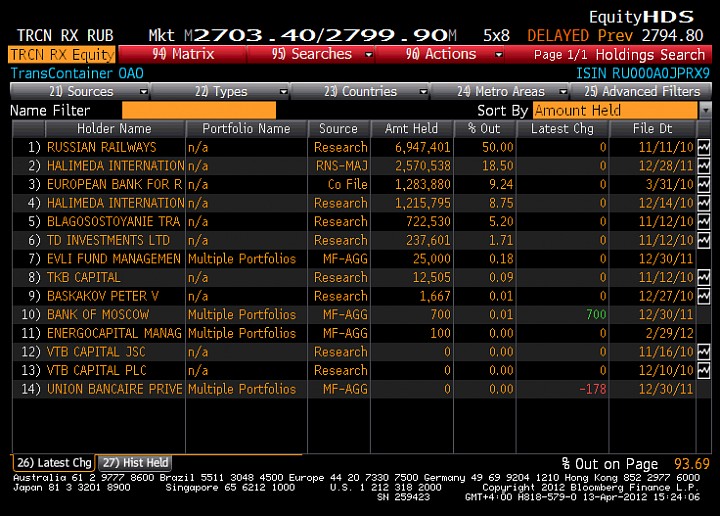The image size is (720, 516).
Task: Click the green 700 latest change value
Action: pos(596,314)
